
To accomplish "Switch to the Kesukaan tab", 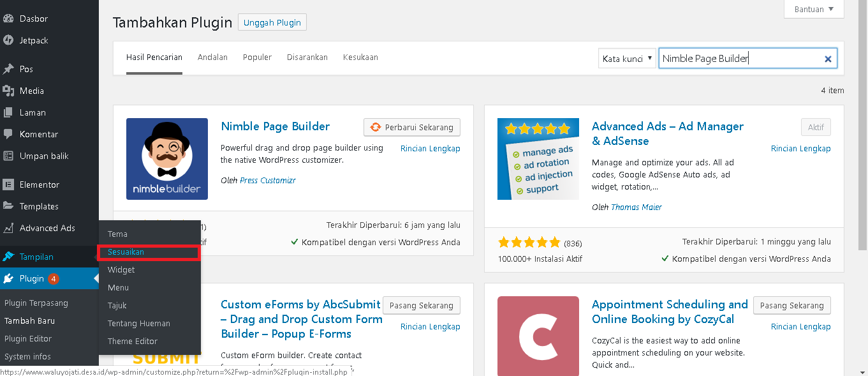I will tap(360, 57).
